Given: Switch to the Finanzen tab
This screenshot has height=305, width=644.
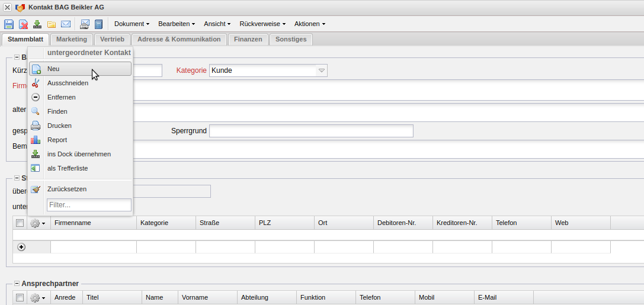Looking at the screenshot, I should point(248,40).
